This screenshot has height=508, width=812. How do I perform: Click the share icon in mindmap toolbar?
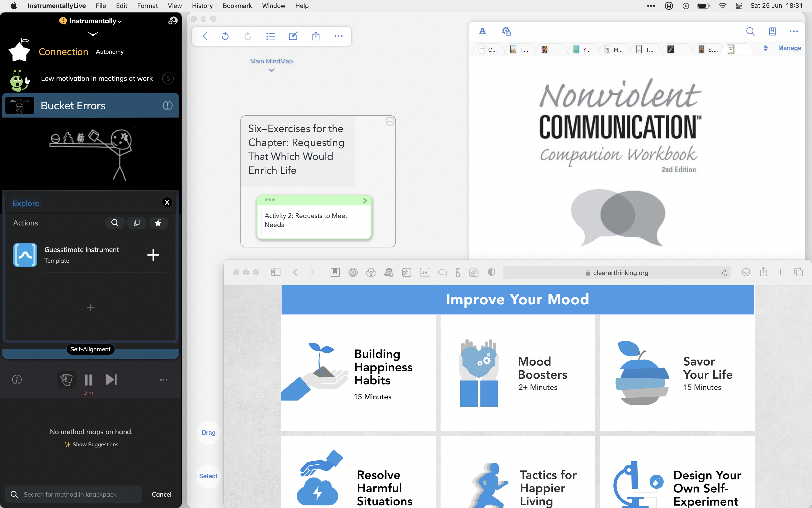pos(316,36)
